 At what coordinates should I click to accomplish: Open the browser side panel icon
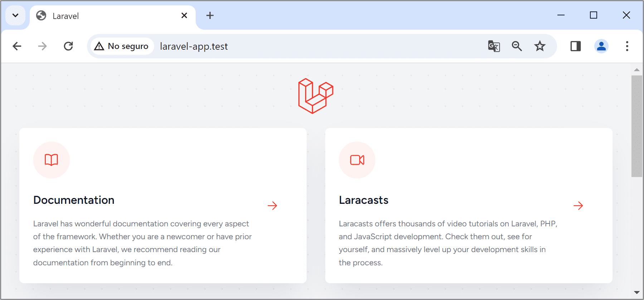(x=575, y=46)
